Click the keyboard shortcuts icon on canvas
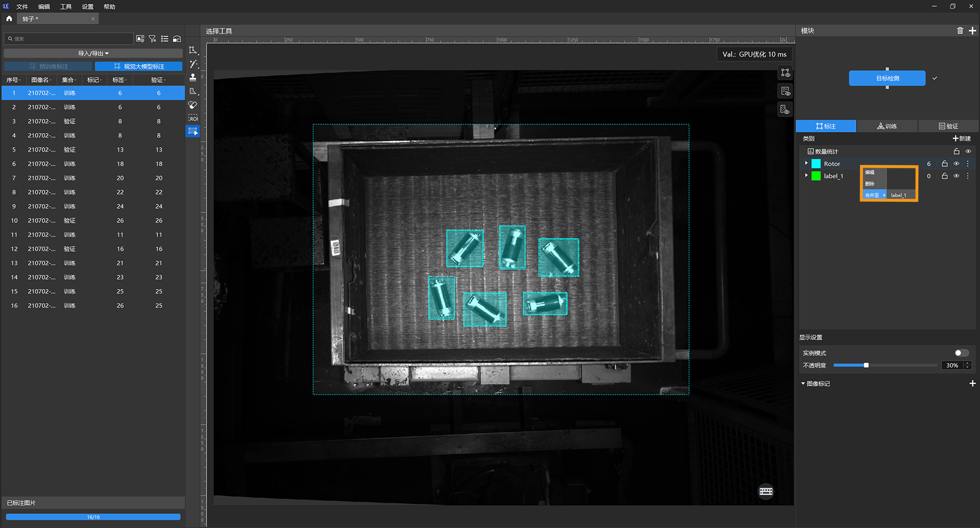 766,491
